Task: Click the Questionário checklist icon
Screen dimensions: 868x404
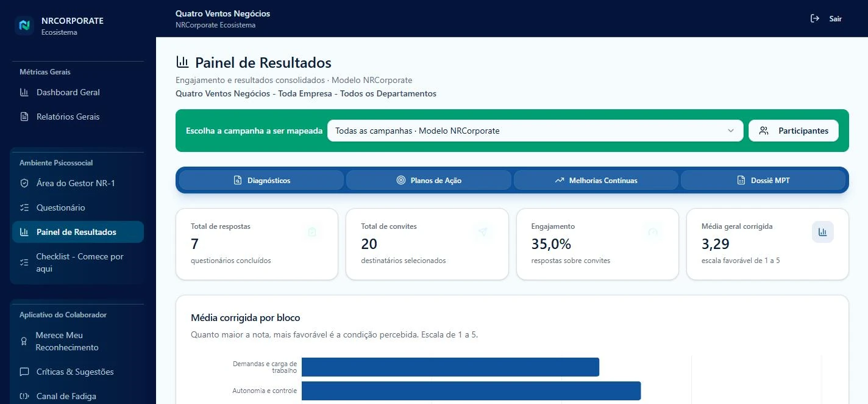Action: coord(24,207)
